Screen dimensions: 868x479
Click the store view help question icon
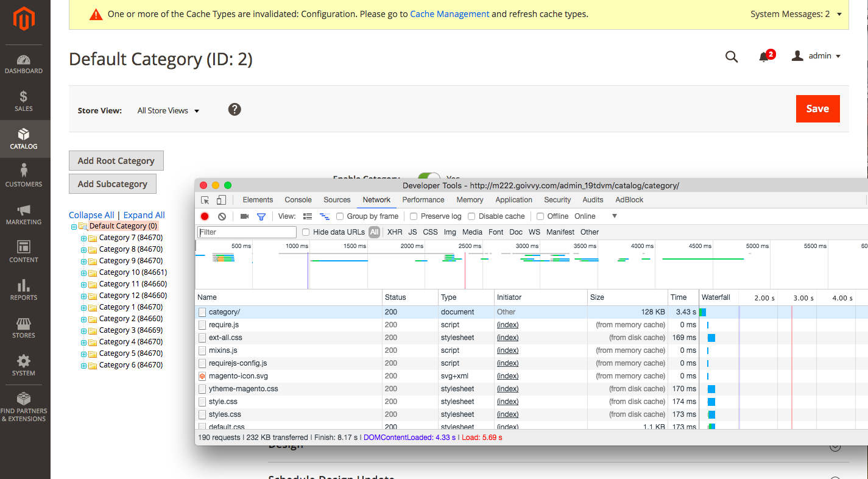pyautogui.click(x=235, y=110)
